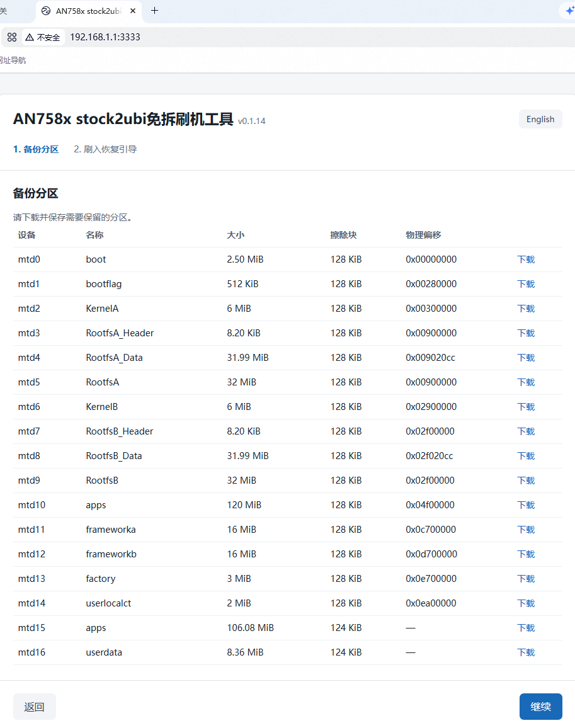
Task: Download the mtd4 RootfsA_Data partition
Action: coord(527,358)
